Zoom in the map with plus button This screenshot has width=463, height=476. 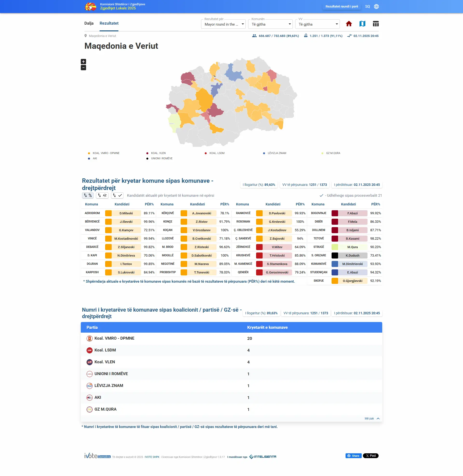[x=83, y=62]
